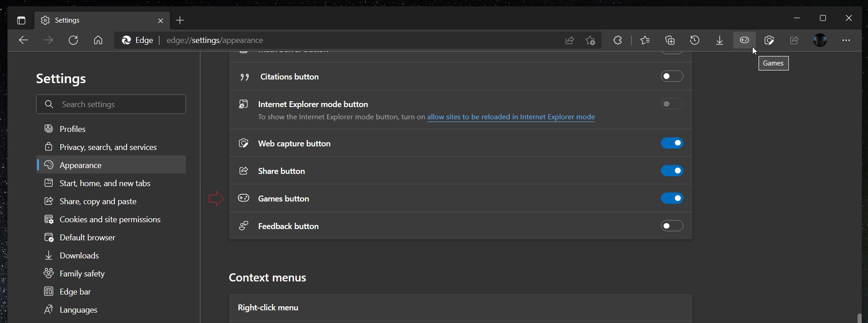The width and height of the screenshot is (868, 323).
Task: Go to Cookies and site permissions
Action: click(110, 220)
